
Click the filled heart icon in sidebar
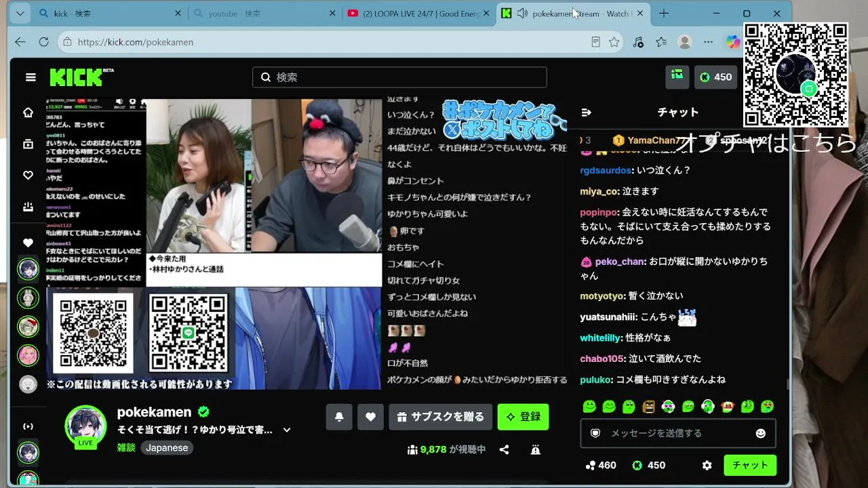point(28,243)
